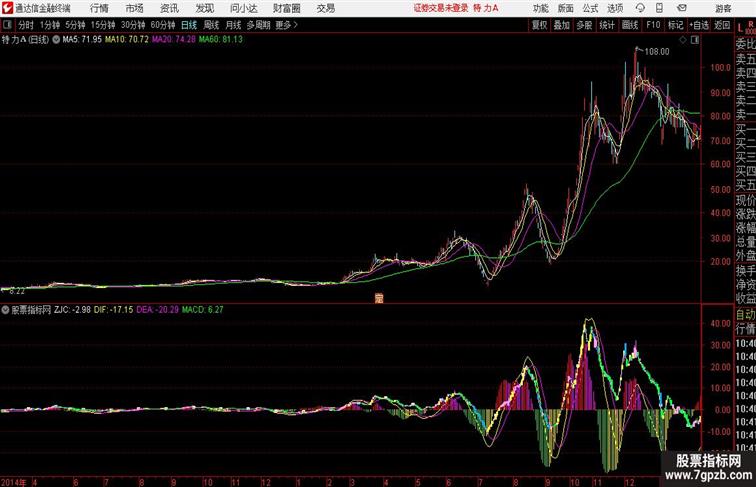Screen dimensions: 756x487
Task: Click the mobile phone icon
Action: [x=659, y=8]
